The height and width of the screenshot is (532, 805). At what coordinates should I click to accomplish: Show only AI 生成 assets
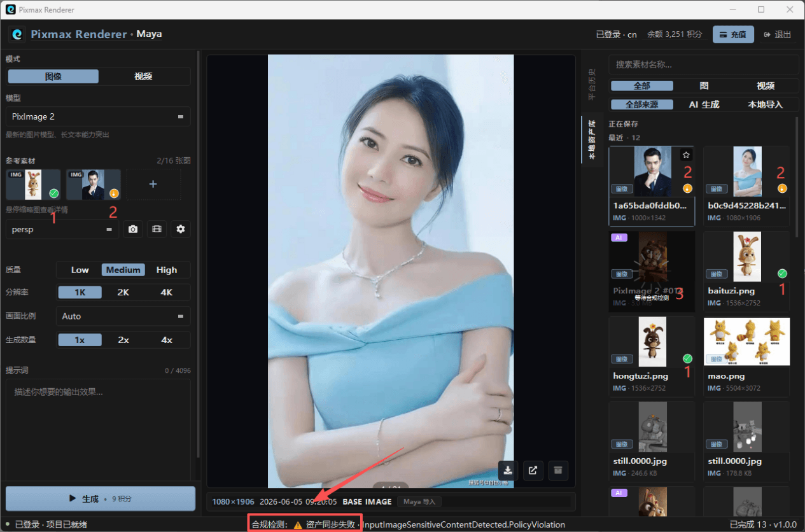pyautogui.click(x=704, y=104)
